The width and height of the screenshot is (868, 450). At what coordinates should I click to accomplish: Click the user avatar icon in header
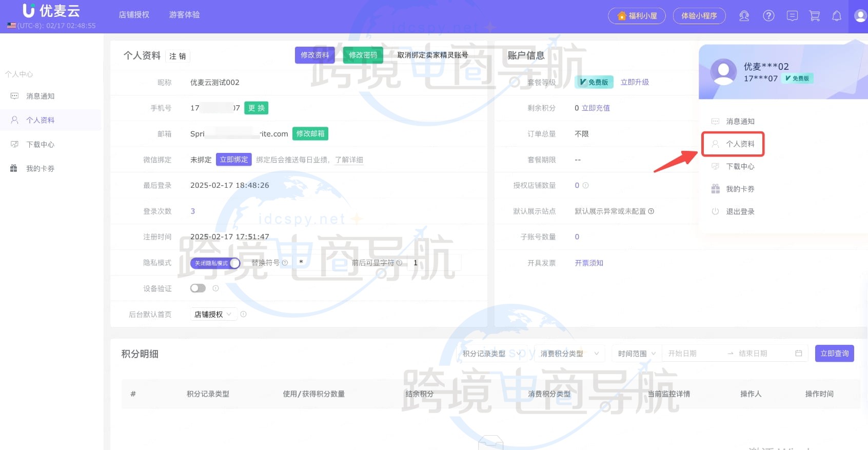coord(860,16)
